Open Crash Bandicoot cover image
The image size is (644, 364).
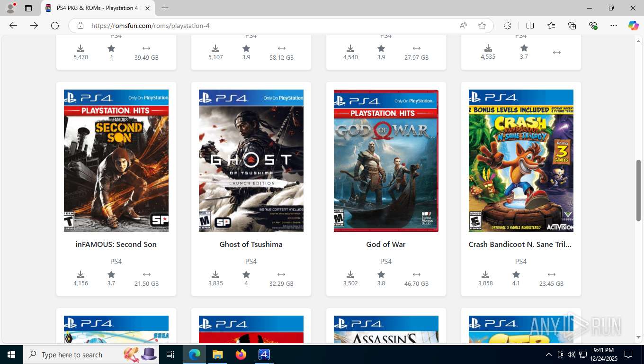[521, 161]
